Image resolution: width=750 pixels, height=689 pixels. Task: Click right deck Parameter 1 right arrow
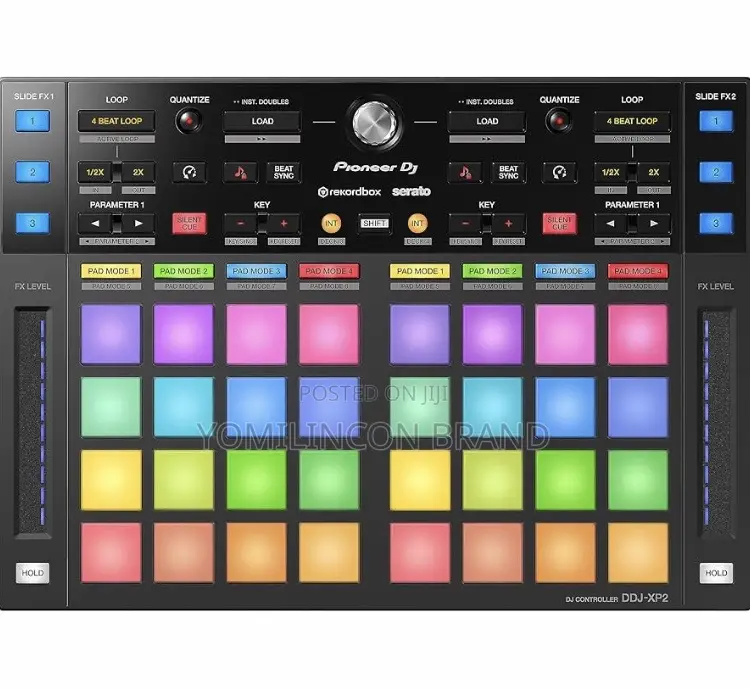[x=654, y=223]
